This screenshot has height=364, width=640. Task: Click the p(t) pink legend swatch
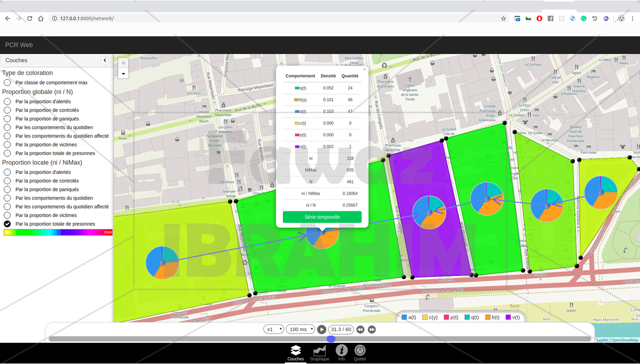pyautogui.click(x=447, y=317)
